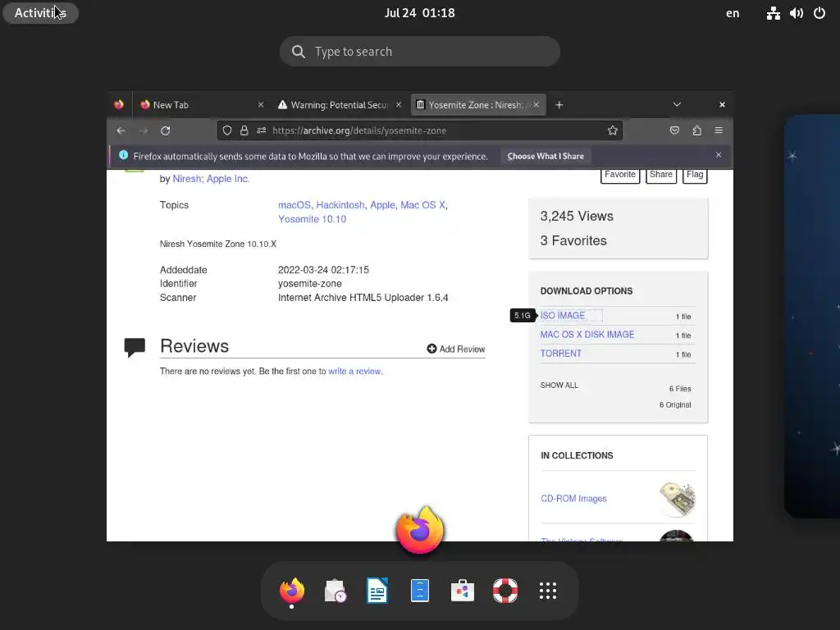Image resolution: width=840 pixels, height=630 pixels.
Task: Click CD-ROM Images collection thumbnail
Action: (x=677, y=499)
